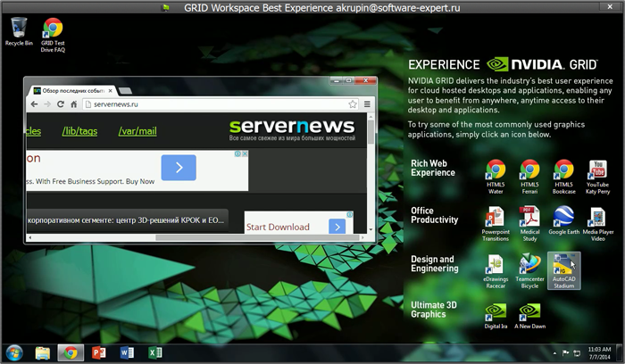Select the Обзор последних событий tab
Image resolution: width=625 pixels, height=364 pixels.
point(71,91)
